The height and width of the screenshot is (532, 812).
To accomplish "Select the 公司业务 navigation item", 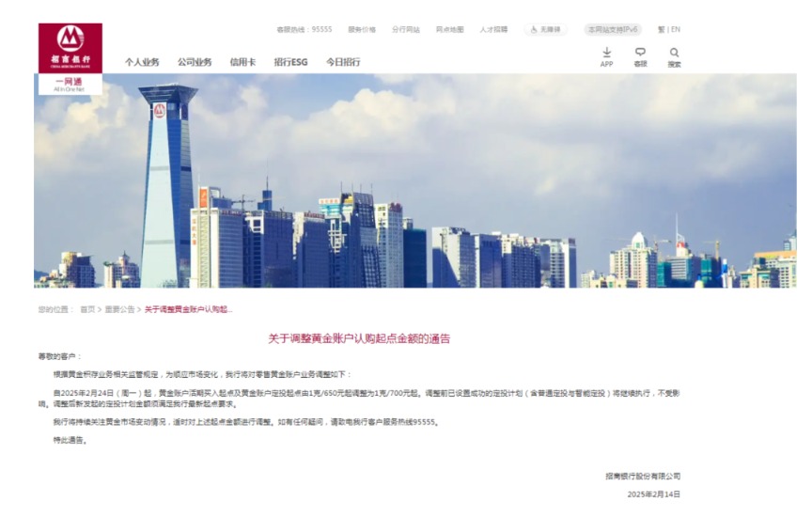I will tap(195, 62).
